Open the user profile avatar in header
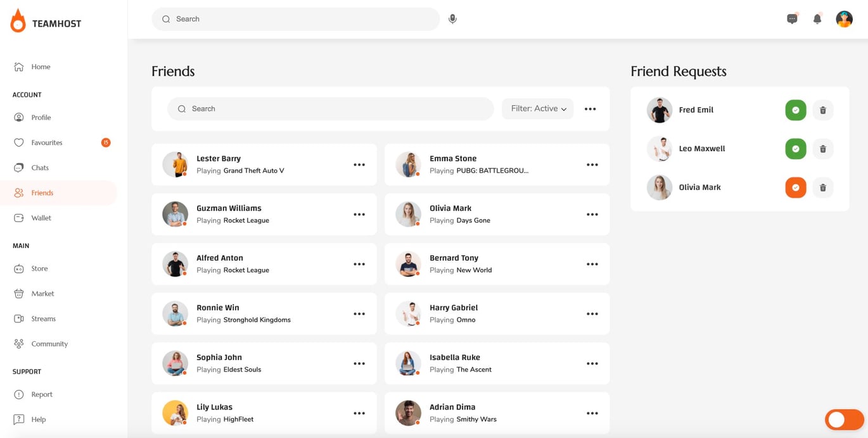Image resolution: width=868 pixels, height=438 pixels. [844, 19]
